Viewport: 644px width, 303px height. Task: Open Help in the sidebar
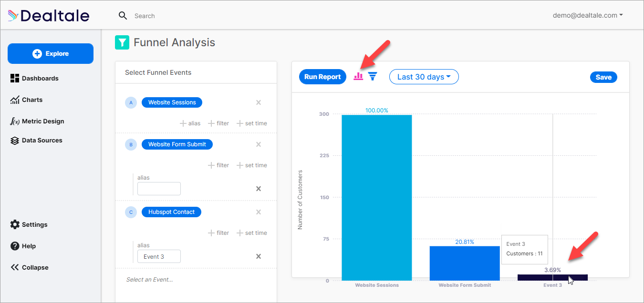(23, 246)
